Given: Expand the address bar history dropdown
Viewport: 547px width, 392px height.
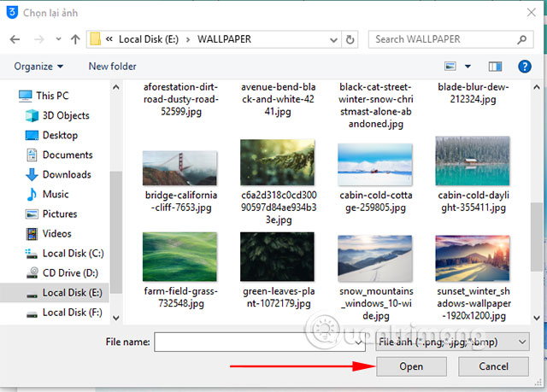Looking at the screenshot, I should coord(333,40).
